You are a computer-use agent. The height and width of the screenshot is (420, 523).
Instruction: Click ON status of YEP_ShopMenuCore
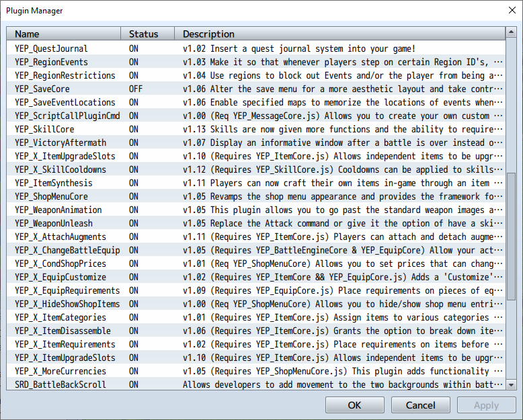(x=134, y=196)
